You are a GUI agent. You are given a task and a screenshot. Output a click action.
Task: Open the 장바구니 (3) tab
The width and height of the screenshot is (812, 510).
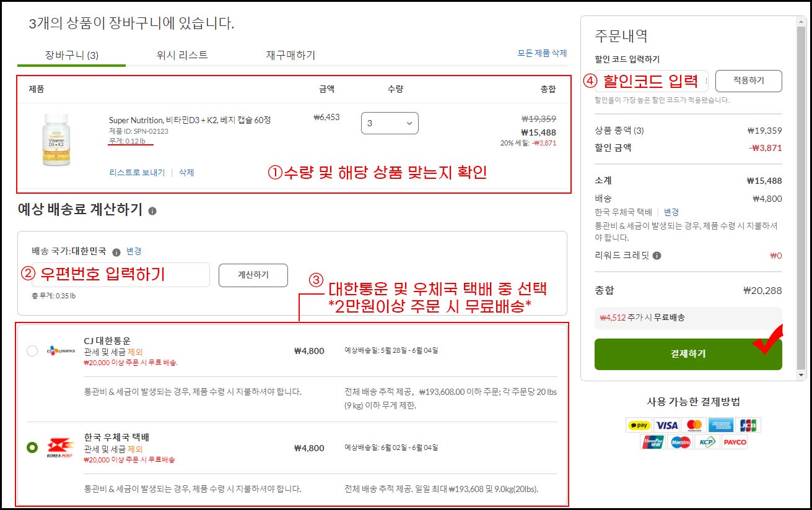(x=72, y=55)
